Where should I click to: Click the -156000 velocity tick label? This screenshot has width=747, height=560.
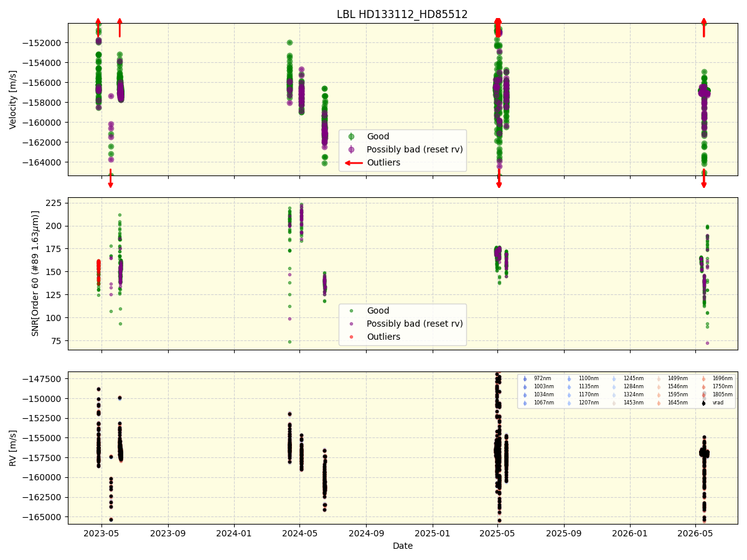click(43, 83)
